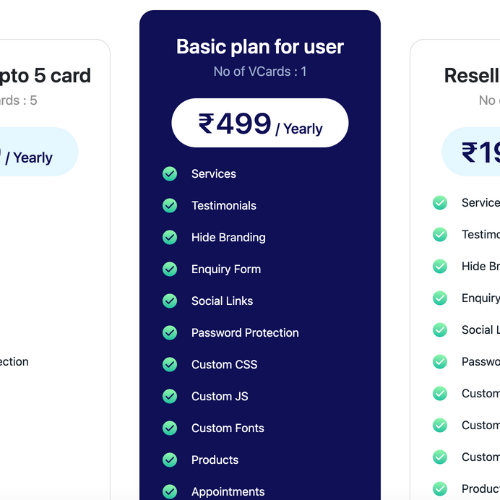Click the check icon beside Custom Fonts
This screenshot has height=500, width=500.
(x=170, y=428)
